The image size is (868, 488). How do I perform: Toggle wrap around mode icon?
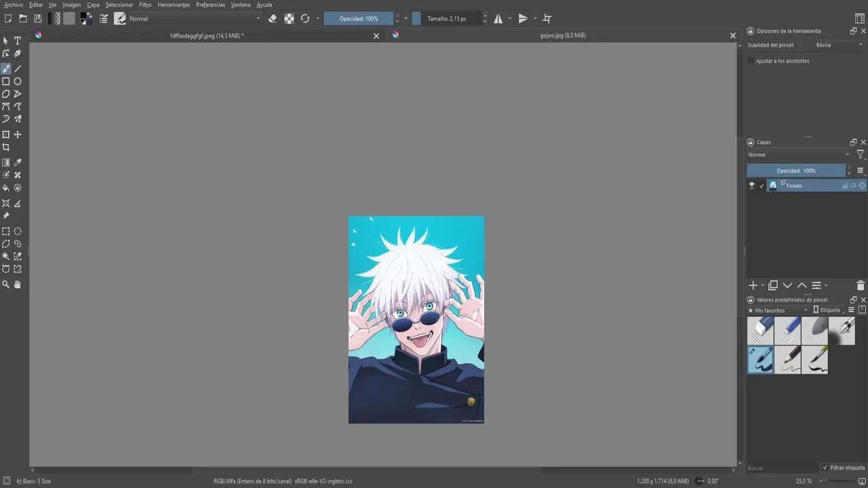pyautogui.click(x=547, y=19)
